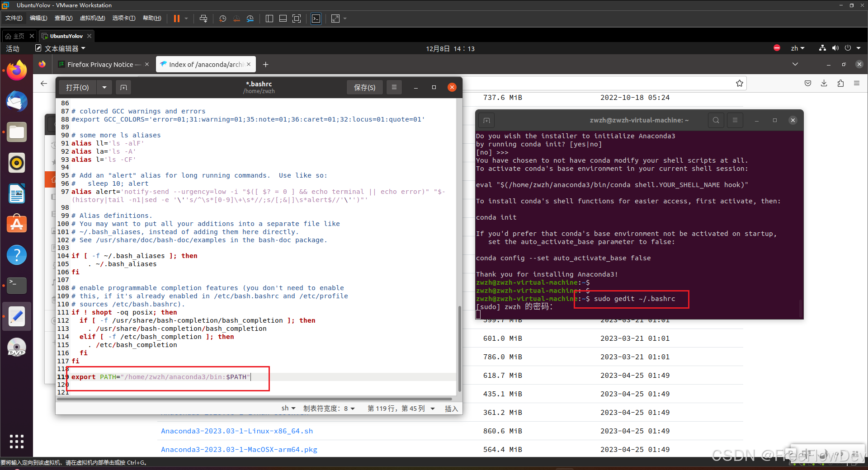This screenshot has height=470, width=868.
Task: Bookmark current page with the star icon
Action: click(740, 83)
